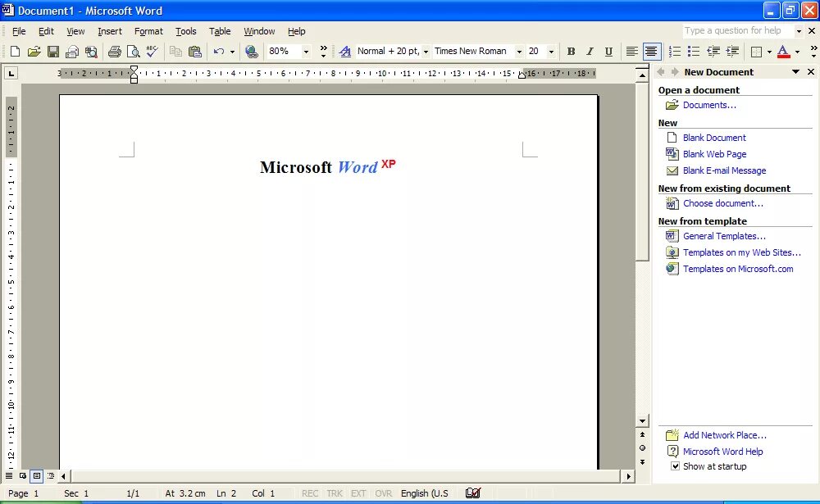
Task: Click the Increase Indent icon
Action: coord(732,52)
